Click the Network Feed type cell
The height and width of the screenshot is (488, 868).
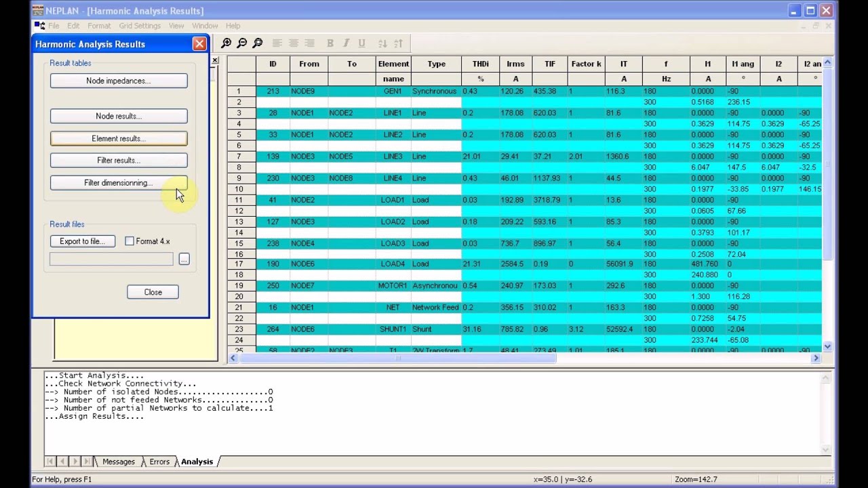click(x=436, y=308)
